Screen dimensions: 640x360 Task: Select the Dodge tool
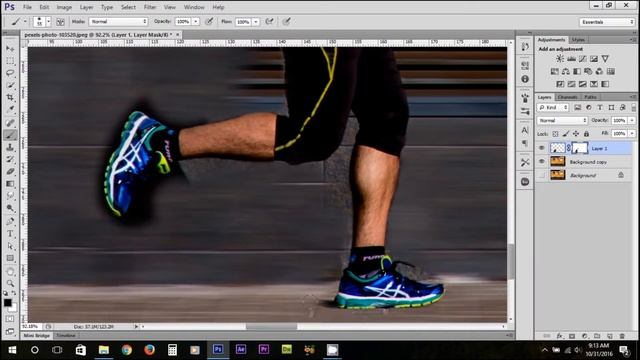click(x=10, y=208)
